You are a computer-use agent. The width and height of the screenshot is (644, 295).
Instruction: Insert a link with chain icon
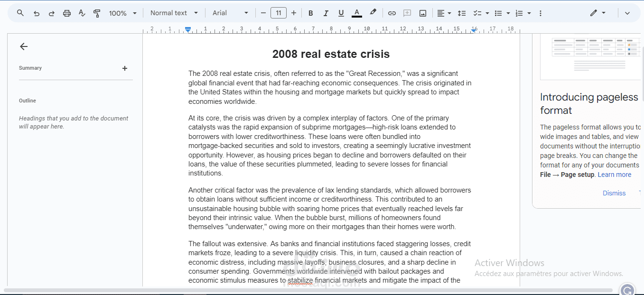click(392, 13)
